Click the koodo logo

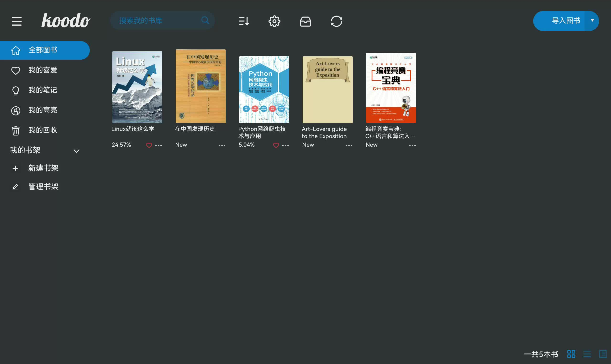tap(66, 20)
